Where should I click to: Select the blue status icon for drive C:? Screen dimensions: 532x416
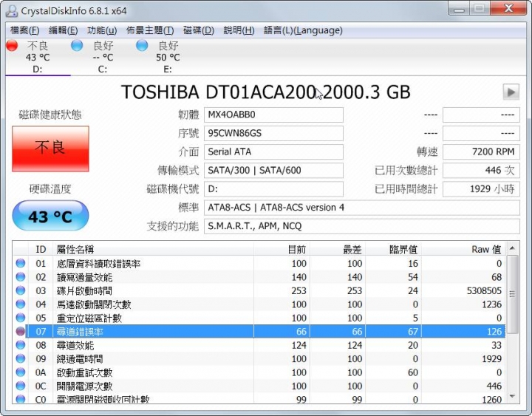77,46
